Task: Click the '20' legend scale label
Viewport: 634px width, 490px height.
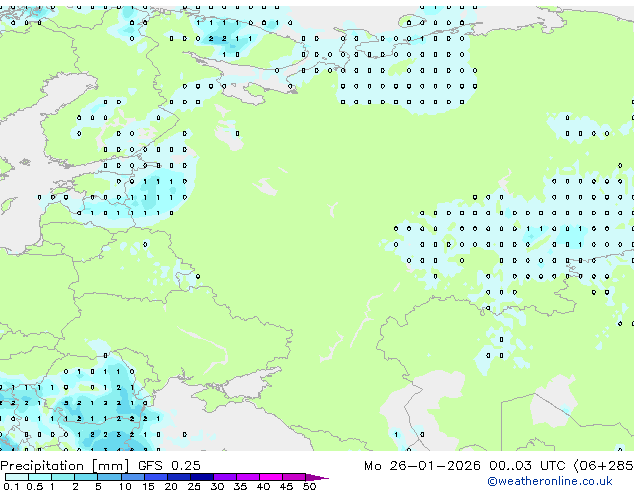Action: point(171,486)
